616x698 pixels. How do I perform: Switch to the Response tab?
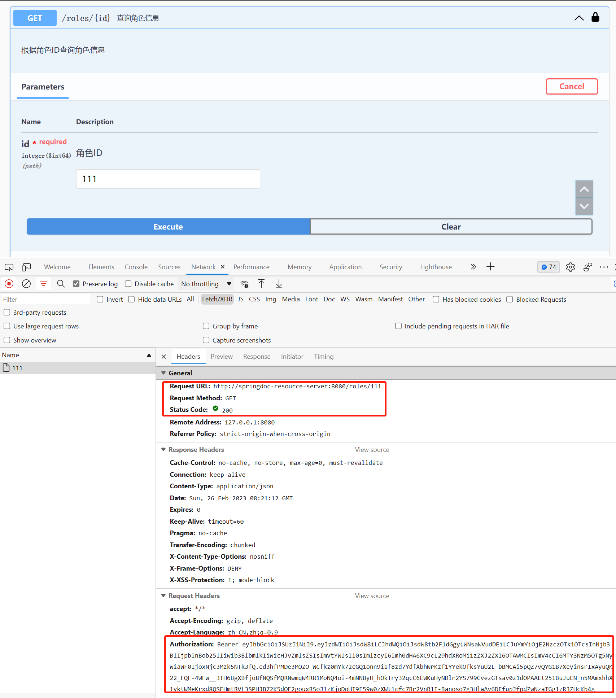(x=257, y=356)
